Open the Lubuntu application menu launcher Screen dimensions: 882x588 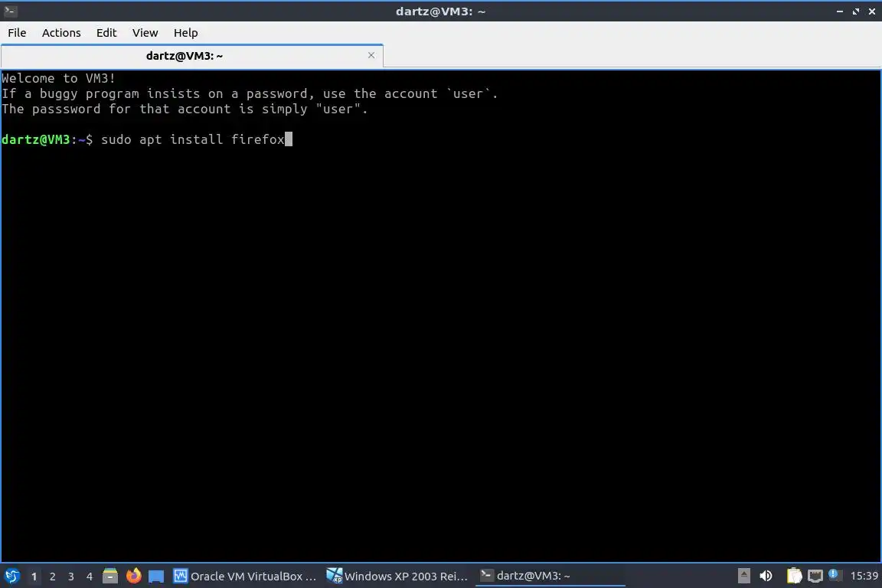pyautogui.click(x=11, y=576)
